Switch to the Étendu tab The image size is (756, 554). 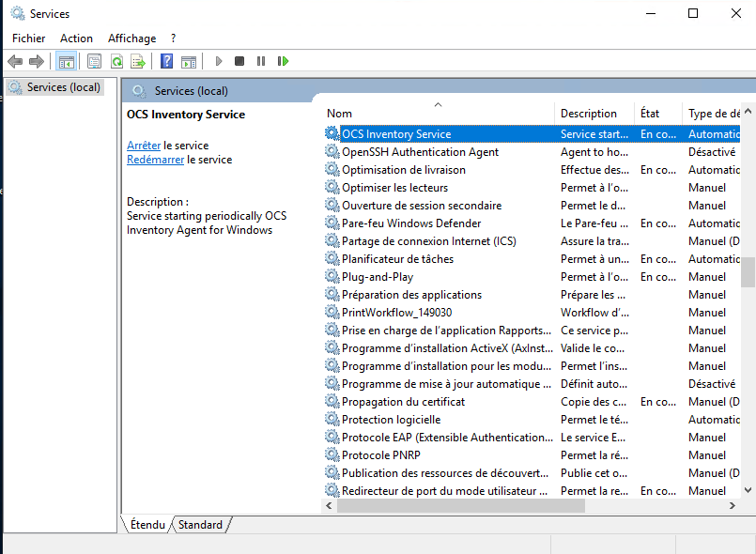coord(147,525)
